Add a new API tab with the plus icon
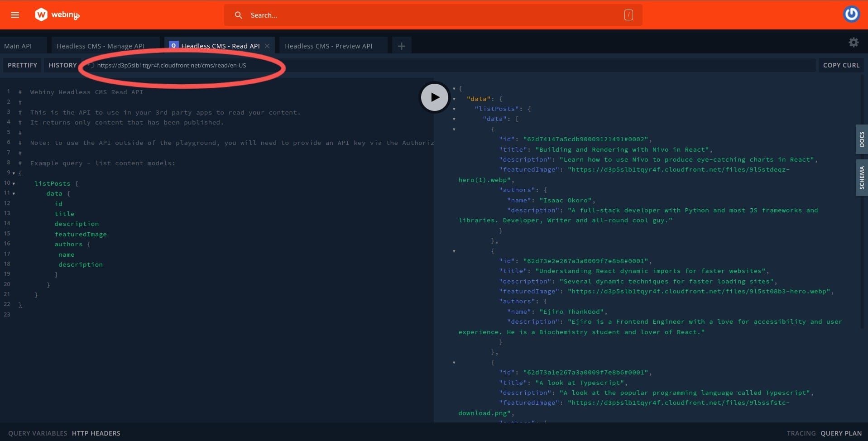868x441 pixels. (401, 45)
